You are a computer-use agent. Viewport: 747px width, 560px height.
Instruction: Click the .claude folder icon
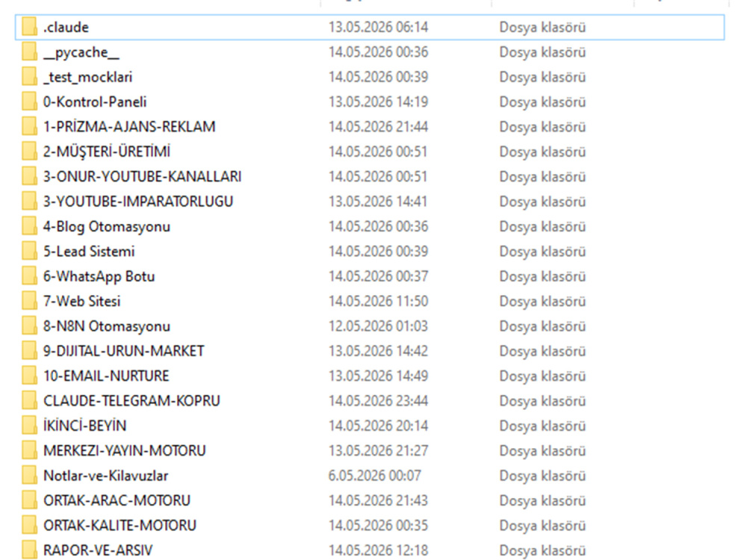29,27
